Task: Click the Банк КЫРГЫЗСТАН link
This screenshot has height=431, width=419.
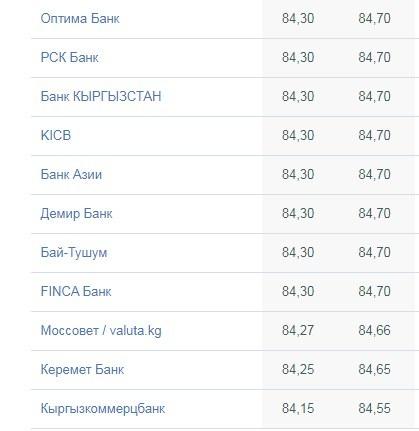Action: (x=101, y=96)
